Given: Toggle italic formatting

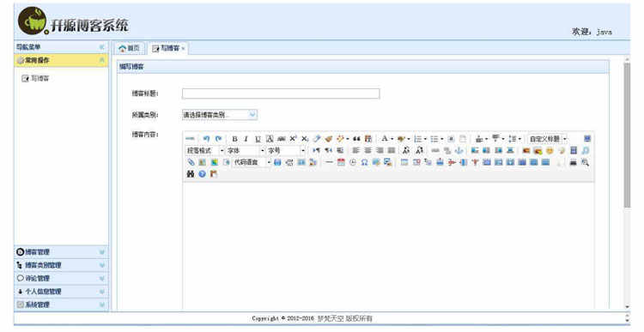Looking at the screenshot, I should coord(246,139).
